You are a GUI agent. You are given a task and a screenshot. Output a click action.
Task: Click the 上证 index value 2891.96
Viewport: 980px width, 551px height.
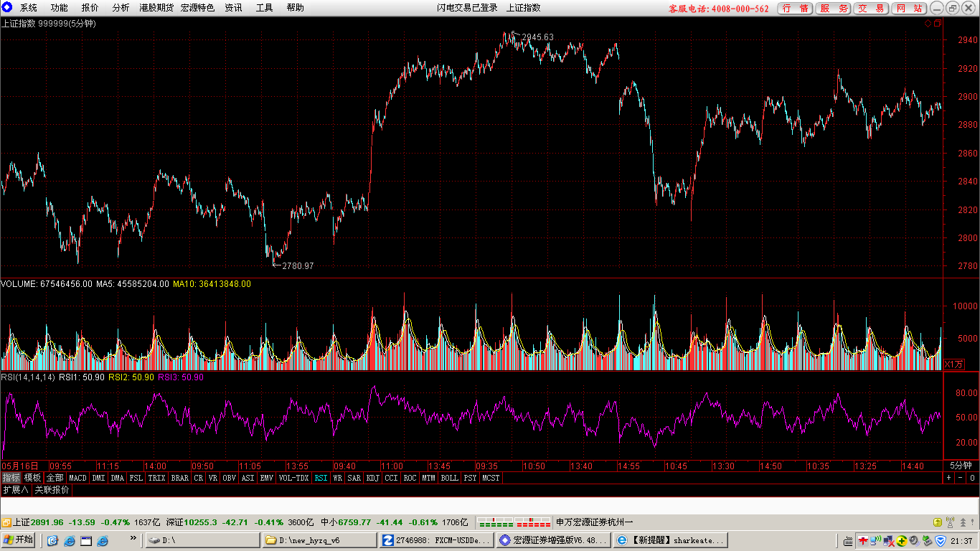coord(47,522)
